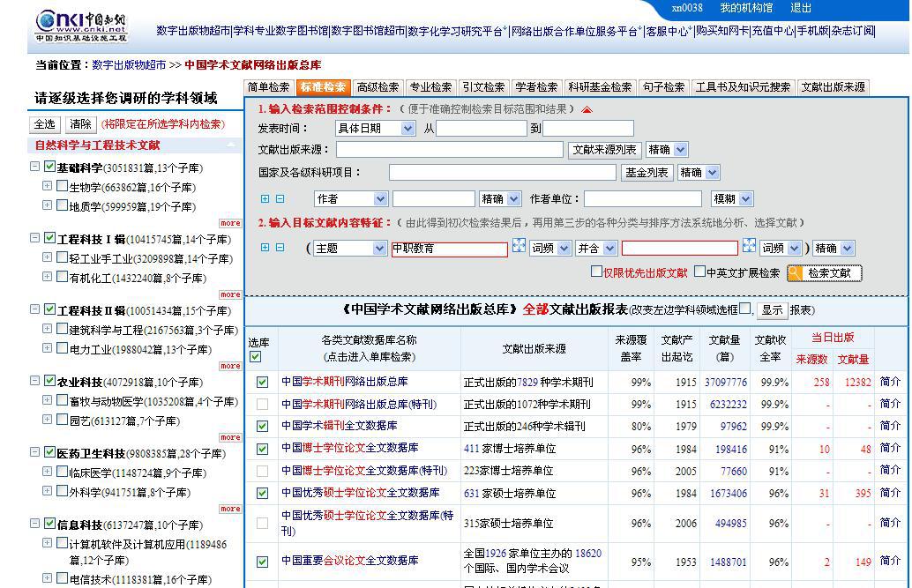Check the 生物学 checkbox
Screen dimensions: 912x588
click(x=63, y=186)
